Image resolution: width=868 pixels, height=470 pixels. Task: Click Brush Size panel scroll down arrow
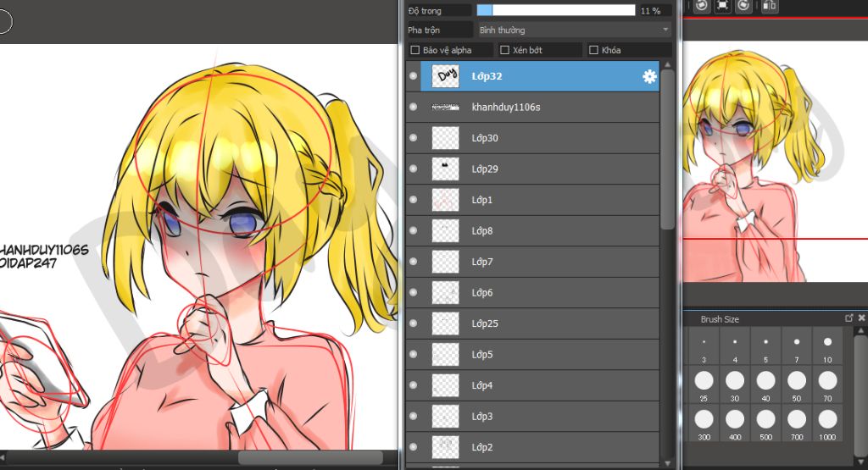pyautogui.click(x=861, y=462)
